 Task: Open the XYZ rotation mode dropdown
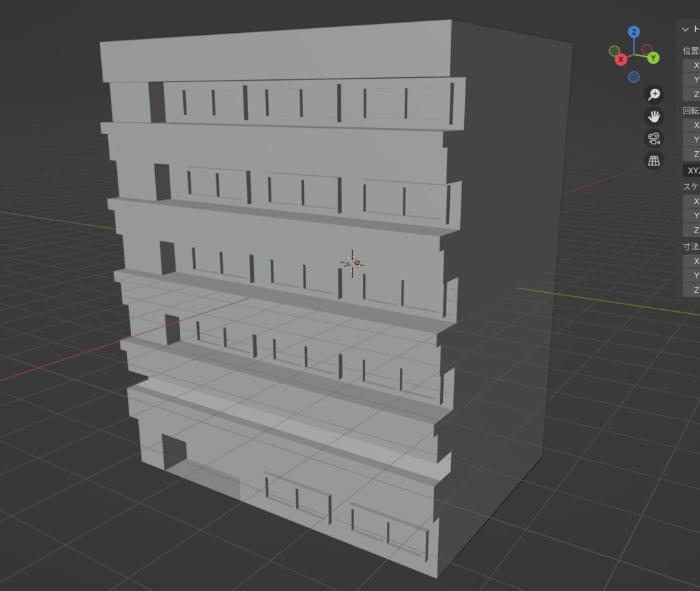pyautogui.click(x=691, y=170)
